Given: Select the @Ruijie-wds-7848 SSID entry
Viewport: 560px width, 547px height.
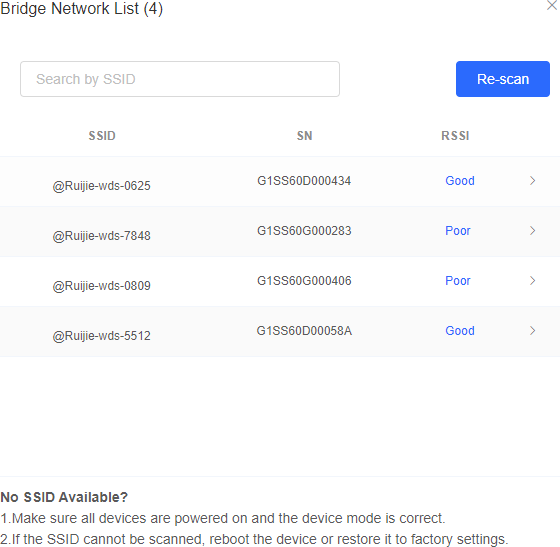Looking at the screenshot, I should point(101,236).
